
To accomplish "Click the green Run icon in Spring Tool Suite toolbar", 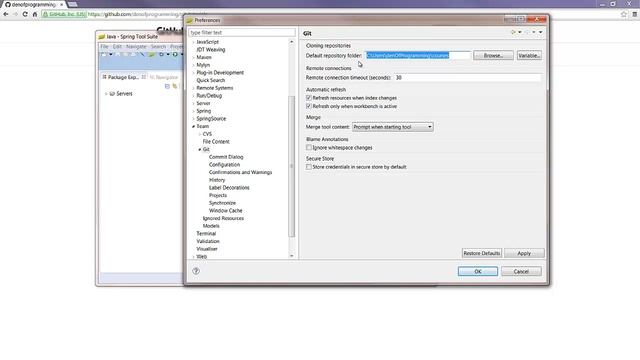I will tap(175, 54).
